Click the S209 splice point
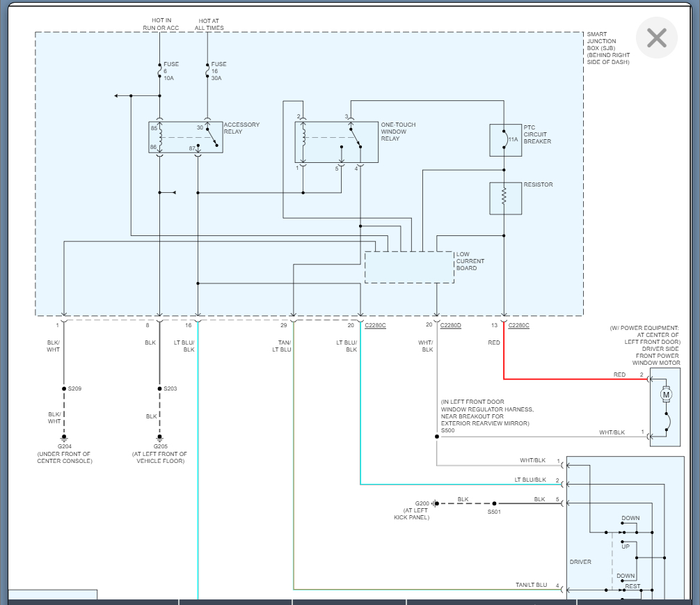Viewport: 700px width, 605px height. [64, 388]
